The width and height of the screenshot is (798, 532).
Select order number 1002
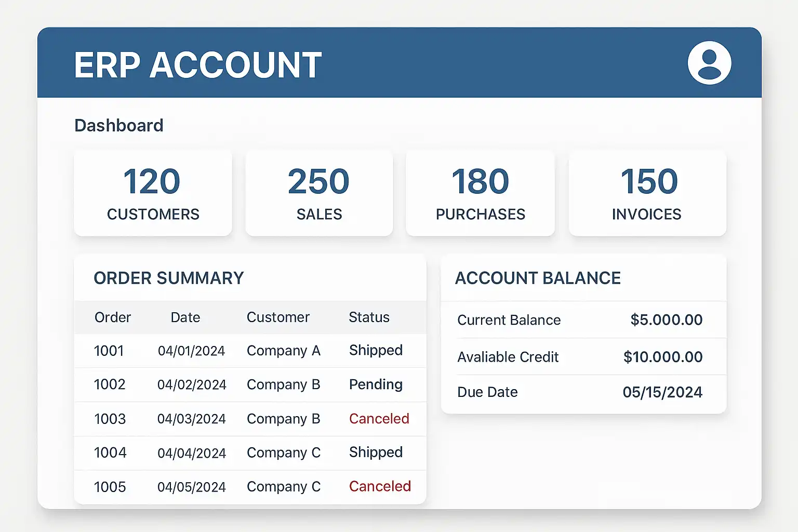click(110, 384)
